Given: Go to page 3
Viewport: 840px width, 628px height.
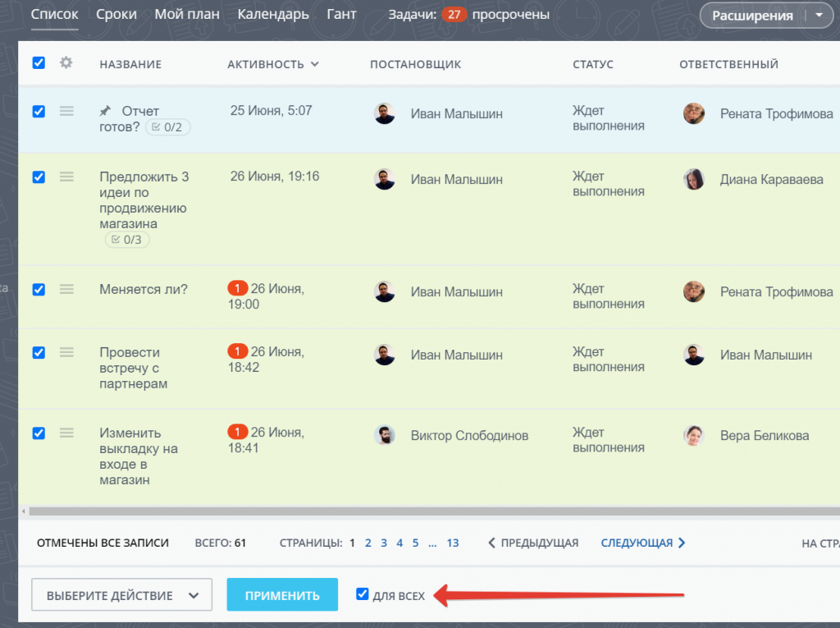Looking at the screenshot, I should (384, 543).
